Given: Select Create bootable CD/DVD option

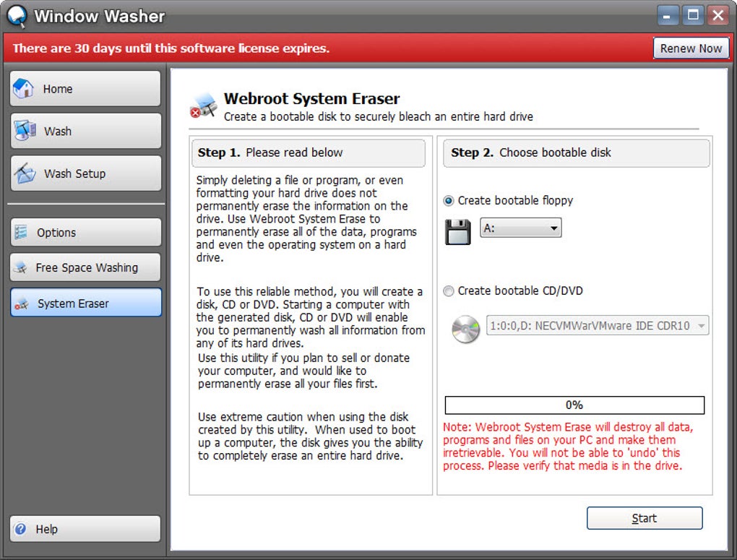Looking at the screenshot, I should pyautogui.click(x=449, y=291).
